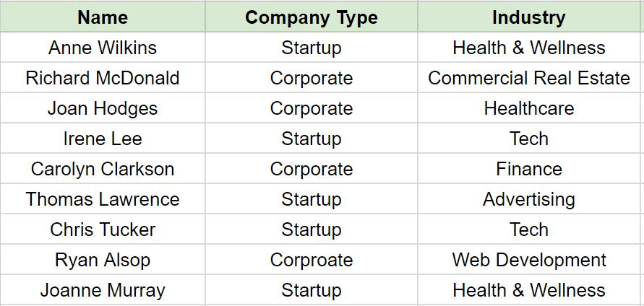644x306 pixels.
Task: Click the Chris Tucker cell
Action: coord(103,229)
